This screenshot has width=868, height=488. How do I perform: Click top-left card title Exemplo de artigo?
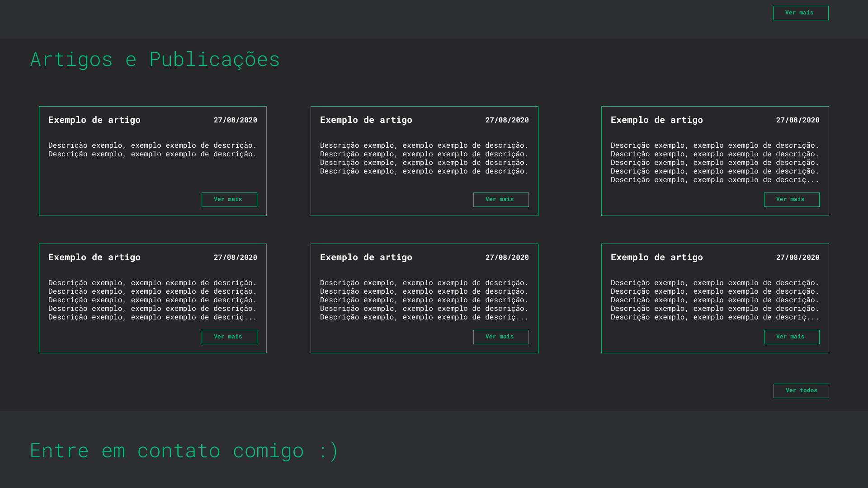pos(94,120)
